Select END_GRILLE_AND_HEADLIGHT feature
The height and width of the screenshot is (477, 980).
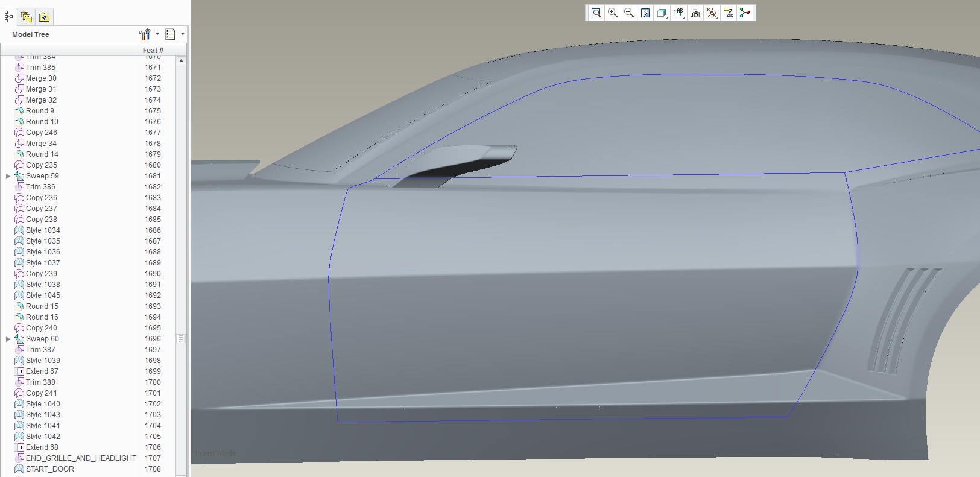pyautogui.click(x=81, y=458)
